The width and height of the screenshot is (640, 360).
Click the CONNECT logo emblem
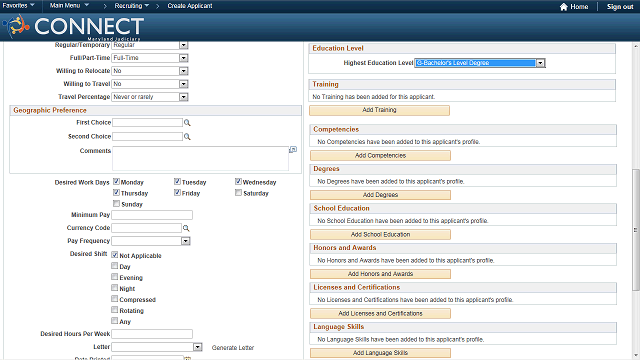pos(16,26)
